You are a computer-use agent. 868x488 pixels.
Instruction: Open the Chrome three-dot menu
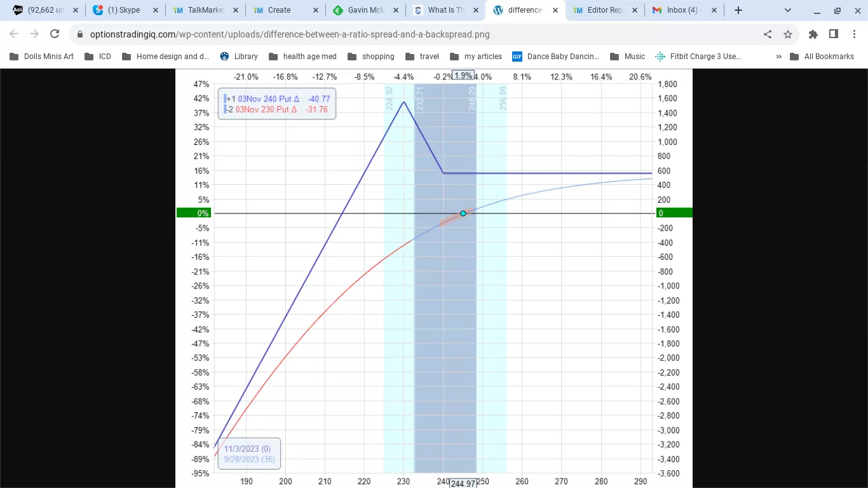[x=854, y=34]
